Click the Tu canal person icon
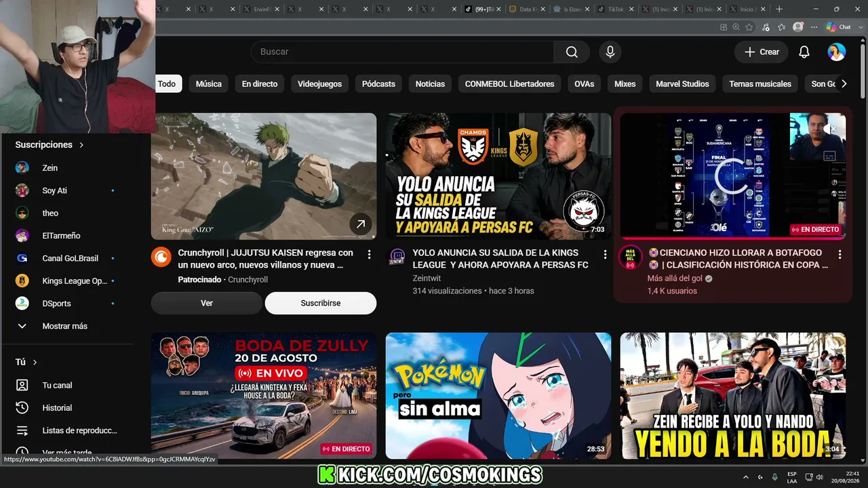868x488 pixels. coord(22,385)
